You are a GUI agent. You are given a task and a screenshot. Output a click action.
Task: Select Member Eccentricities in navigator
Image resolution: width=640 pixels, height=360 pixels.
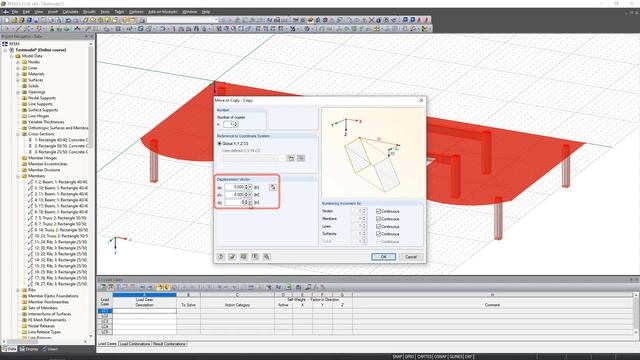47,164
